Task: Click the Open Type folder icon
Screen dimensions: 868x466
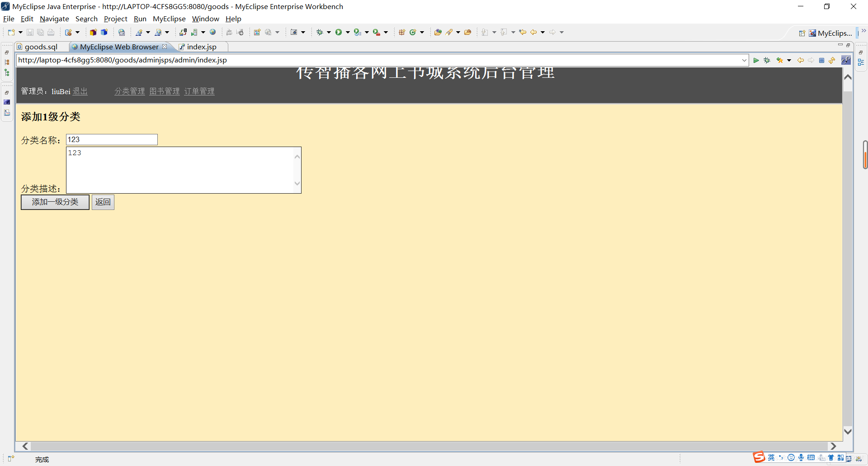Action: click(438, 32)
